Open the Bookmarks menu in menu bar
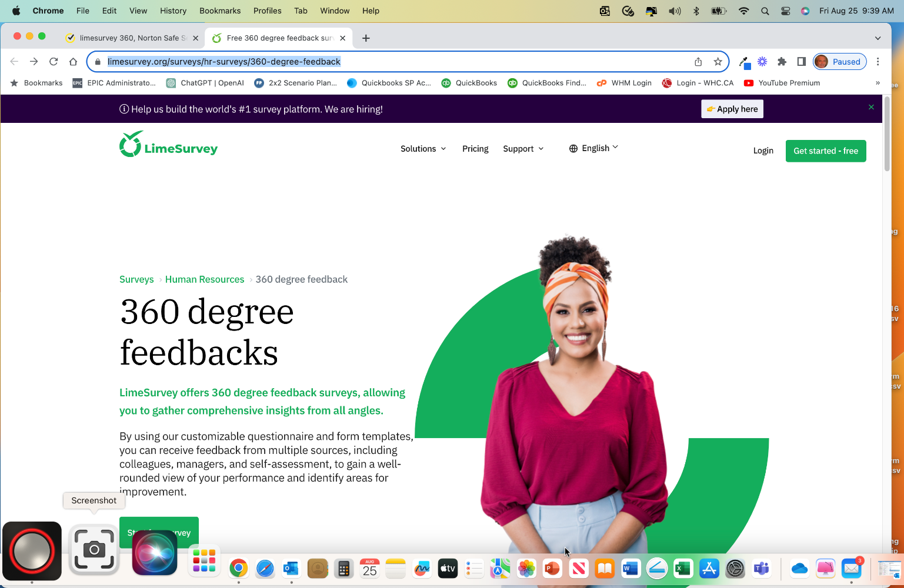904x588 pixels. 220,11
